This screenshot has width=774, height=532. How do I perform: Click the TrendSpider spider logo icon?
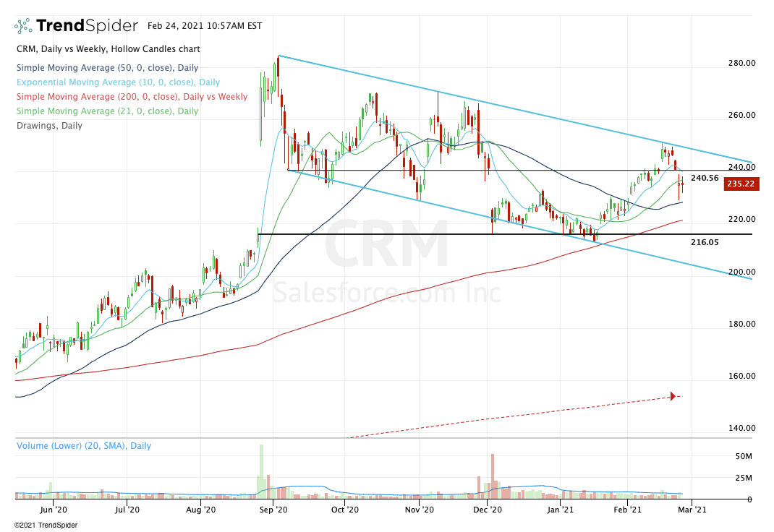[23, 25]
